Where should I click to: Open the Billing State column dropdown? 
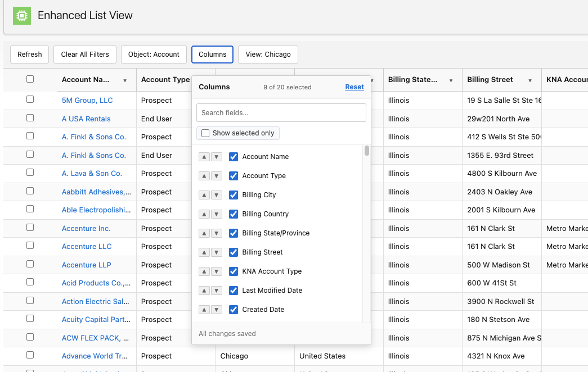click(451, 80)
